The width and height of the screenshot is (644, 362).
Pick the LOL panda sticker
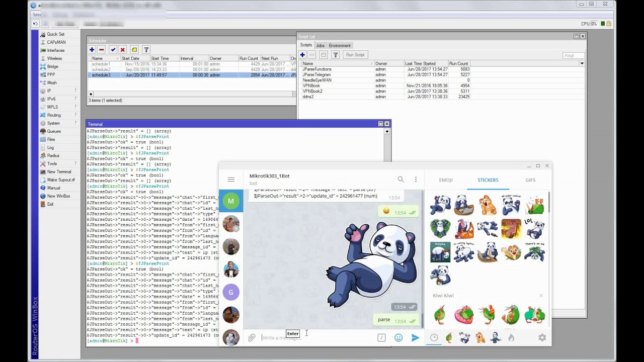[x=534, y=228]
